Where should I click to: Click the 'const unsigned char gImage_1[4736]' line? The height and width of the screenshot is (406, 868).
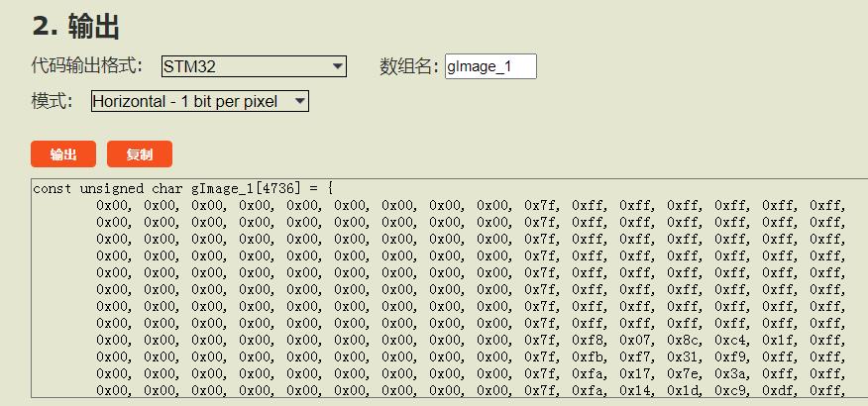(183, 188)
